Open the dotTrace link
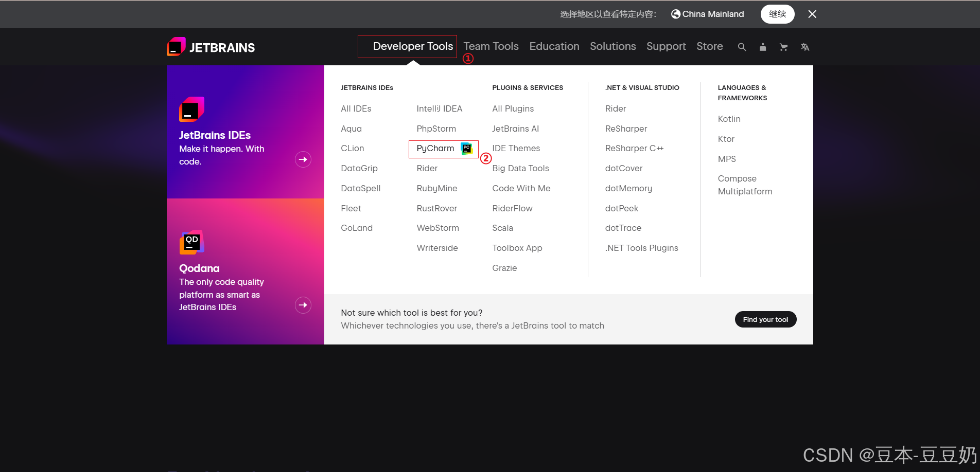 [623, 228]
